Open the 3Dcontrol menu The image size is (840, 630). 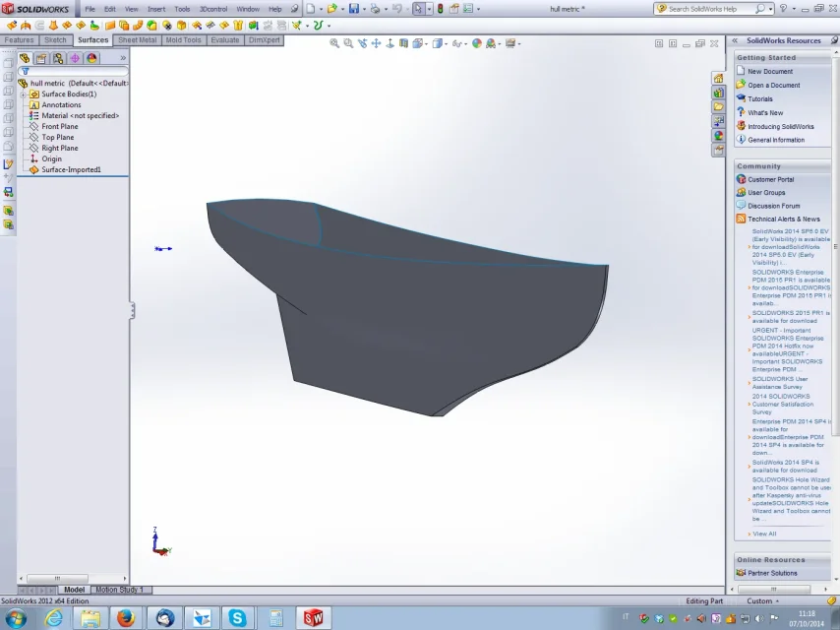pyautogui.click(x=213, y=9)
